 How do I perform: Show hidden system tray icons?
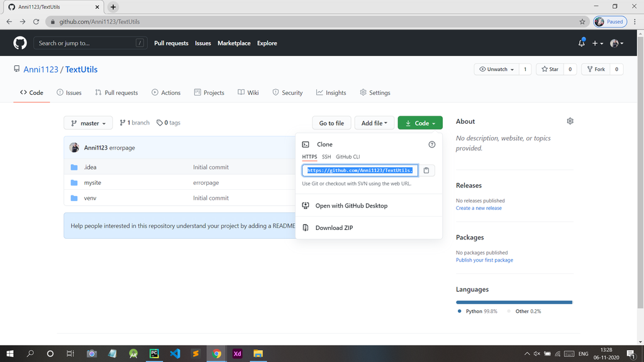[x=527, y=353]
